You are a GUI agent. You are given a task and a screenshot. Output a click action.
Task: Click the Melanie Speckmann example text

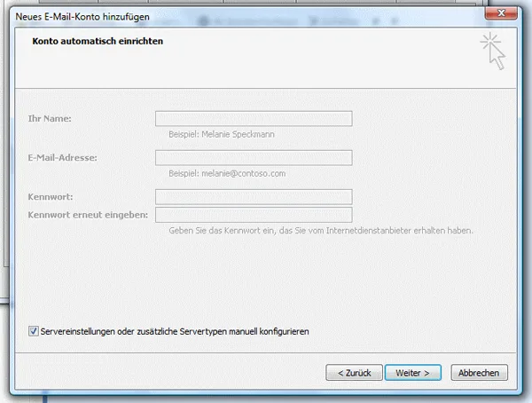click(222, 134)
